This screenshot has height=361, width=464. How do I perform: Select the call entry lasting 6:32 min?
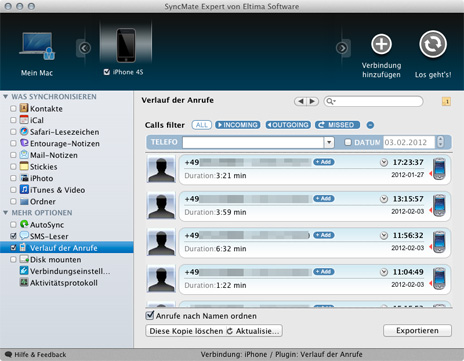tap(315, 243)
